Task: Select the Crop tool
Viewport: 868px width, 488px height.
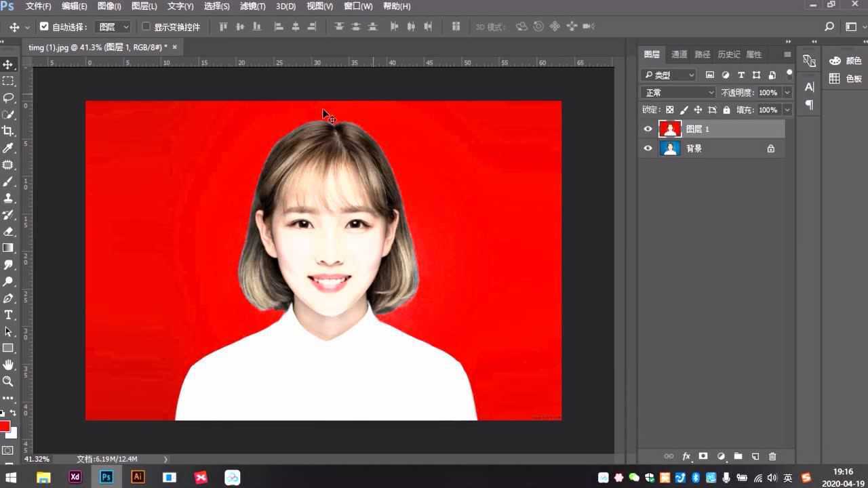Action: 8,131
